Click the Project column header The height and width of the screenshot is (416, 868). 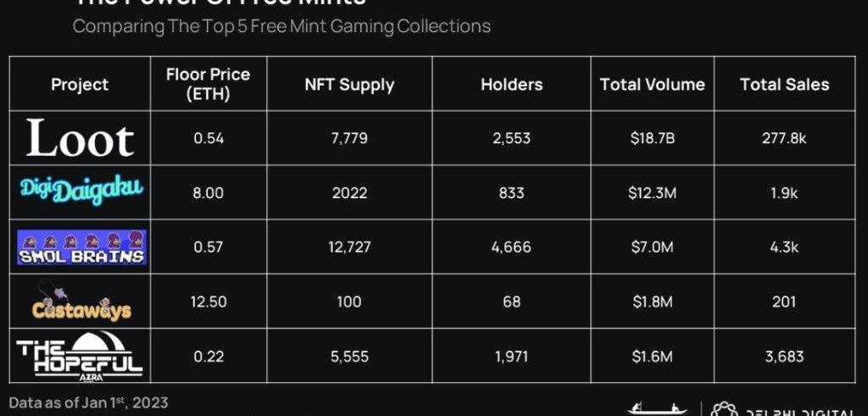[x=80, y=84]
